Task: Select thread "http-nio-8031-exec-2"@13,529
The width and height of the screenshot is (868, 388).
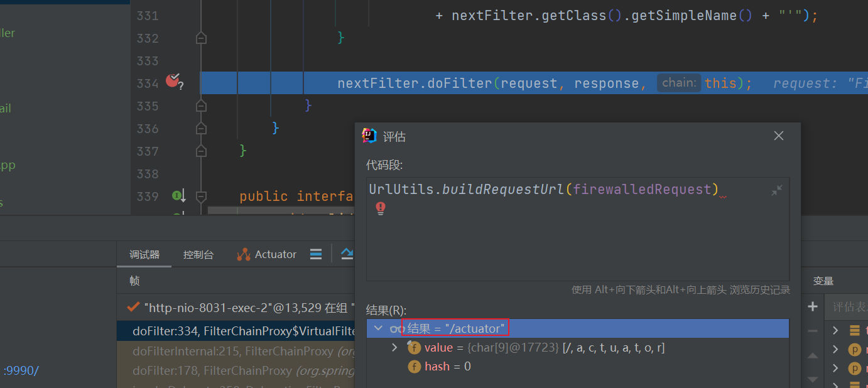Action: pos(242,308)
